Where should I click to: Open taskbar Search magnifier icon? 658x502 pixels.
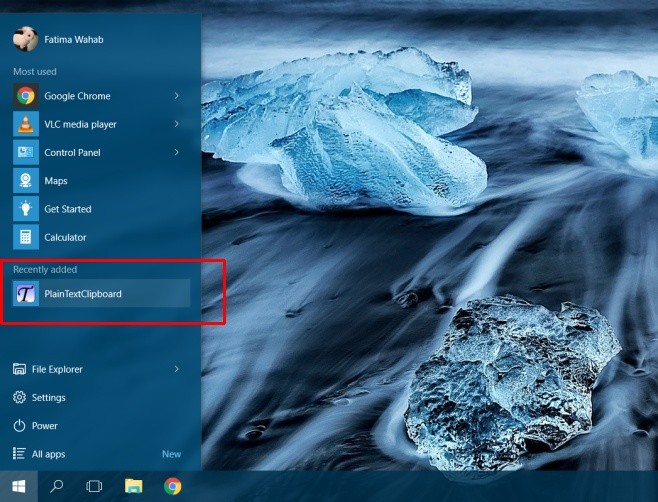pos(56,486)
